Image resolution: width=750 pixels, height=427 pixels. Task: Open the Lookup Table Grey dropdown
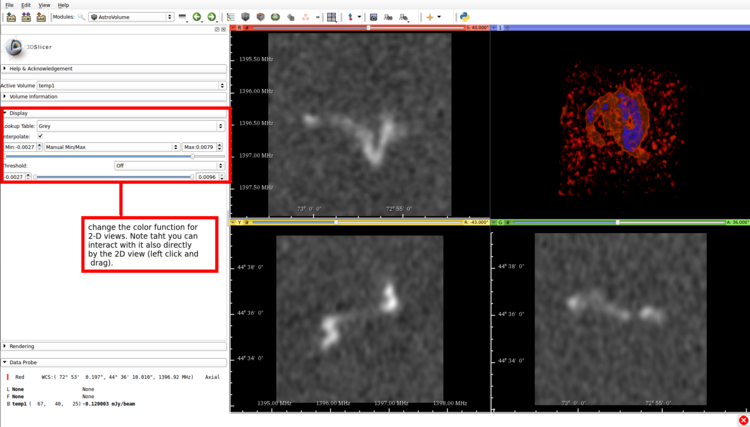130,126
